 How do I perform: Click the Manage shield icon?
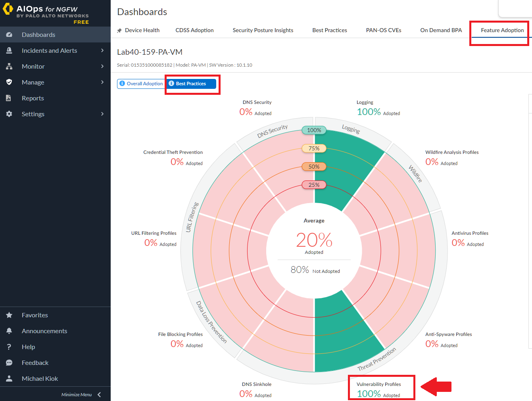coord(9,83)
